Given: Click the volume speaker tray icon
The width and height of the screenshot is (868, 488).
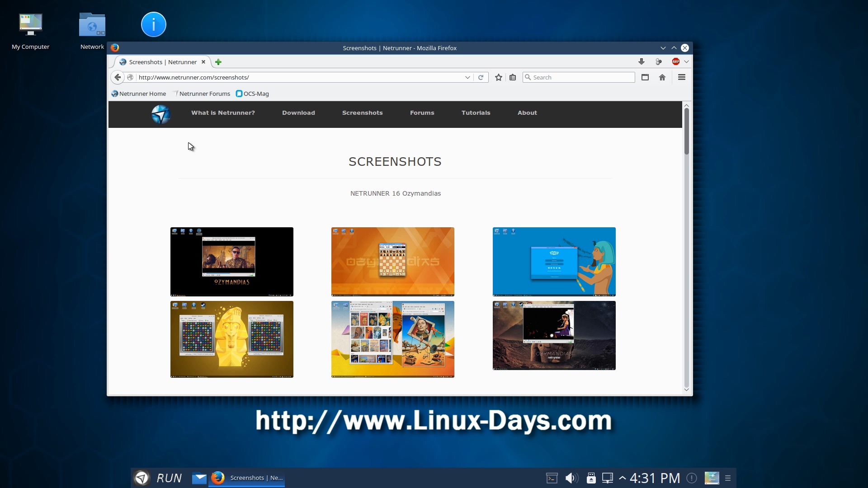Looking at the screenshot, I should [x=571, y=478].
